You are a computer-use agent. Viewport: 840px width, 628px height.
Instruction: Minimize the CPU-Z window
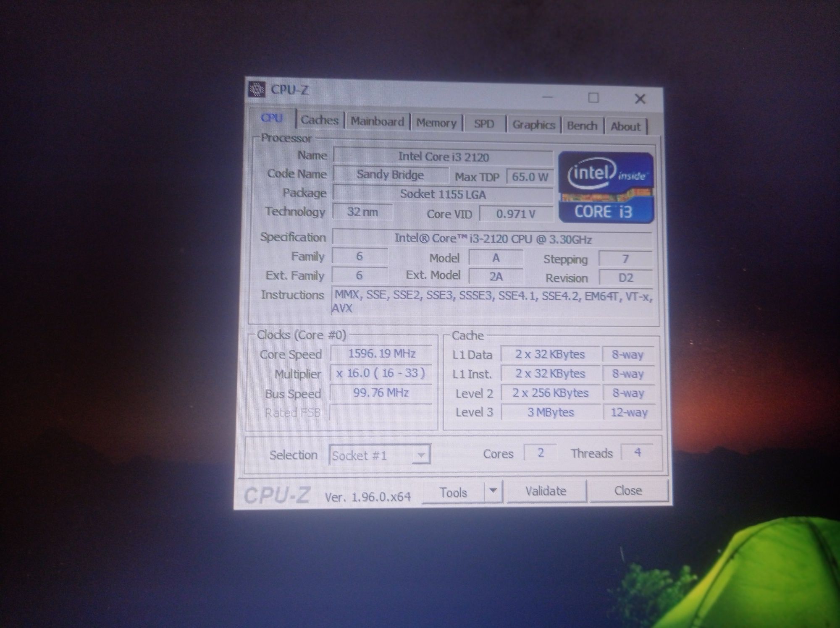(548, 97)
